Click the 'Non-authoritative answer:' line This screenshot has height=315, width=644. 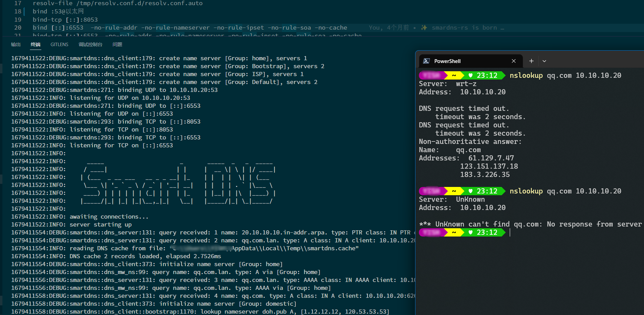(x=470, y=141)
